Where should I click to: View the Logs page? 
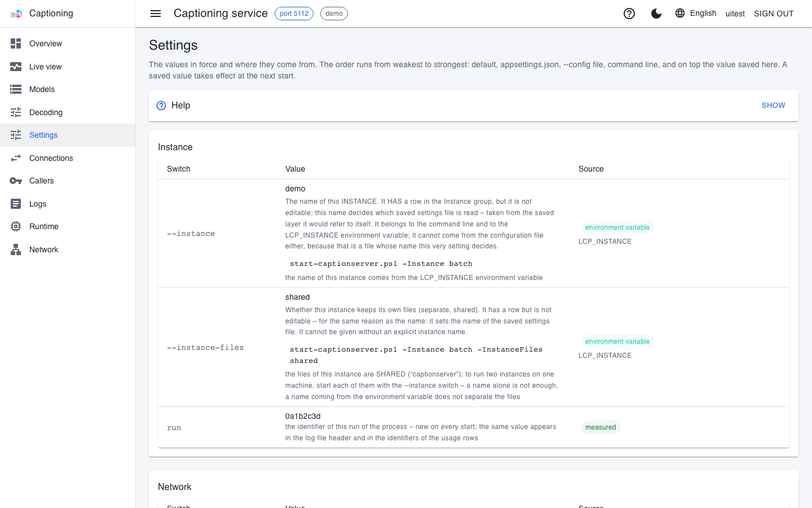68,204
